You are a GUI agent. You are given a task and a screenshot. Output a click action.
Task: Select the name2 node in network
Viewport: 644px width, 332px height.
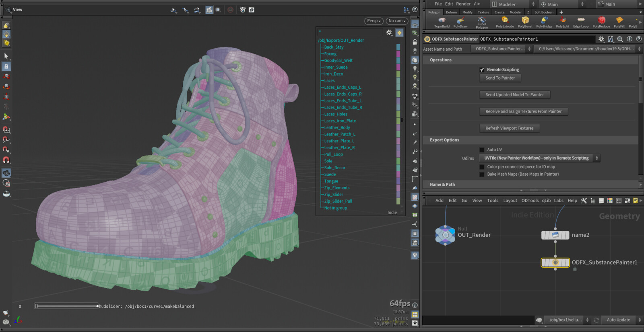pyautogui.click(x=555, y=235)
